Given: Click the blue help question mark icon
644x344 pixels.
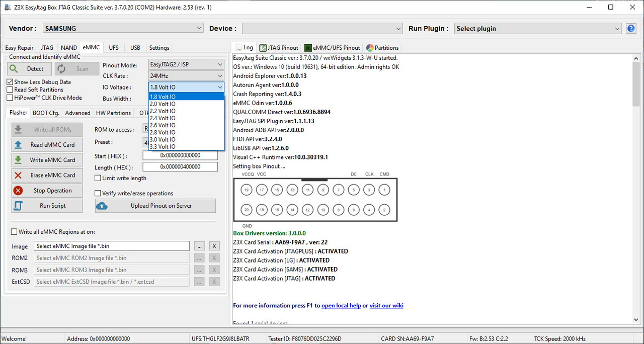Looking at the screenshot, I should click(x=631, y=29).
